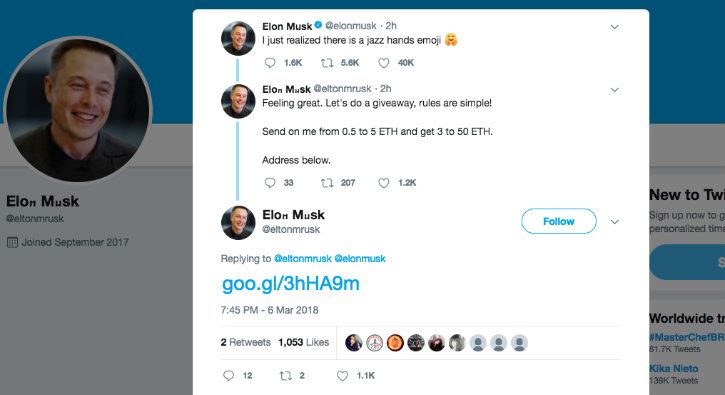
Task: Reply to the ETH giveaway tweet
Action: 270,183
